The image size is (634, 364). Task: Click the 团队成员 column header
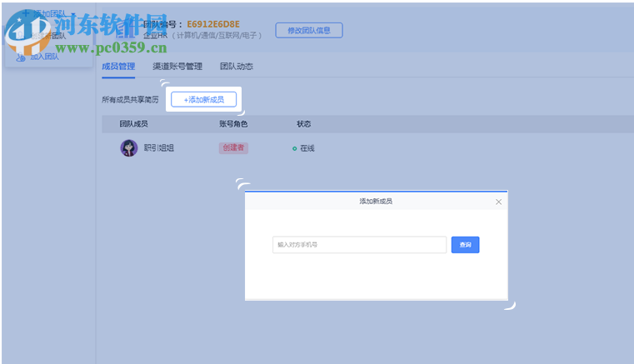(133, 124)
